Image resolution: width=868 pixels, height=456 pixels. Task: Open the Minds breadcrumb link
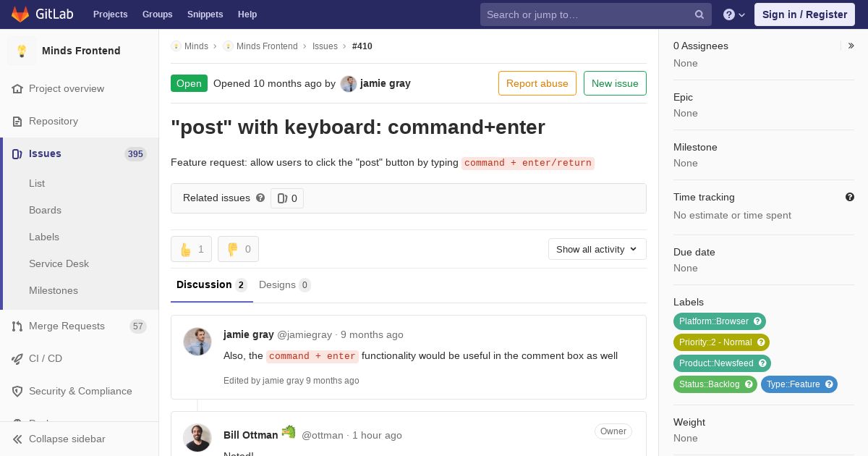(x=196, y=46)
